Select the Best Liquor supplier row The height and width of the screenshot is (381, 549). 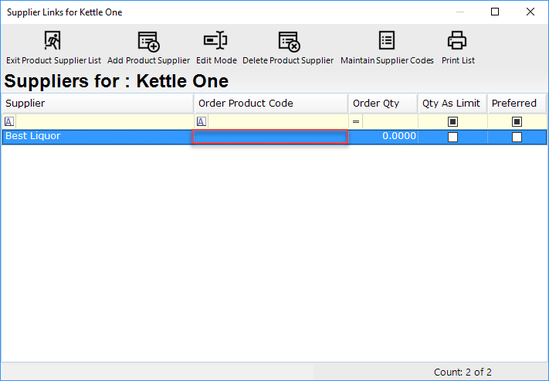coord(274,137)
